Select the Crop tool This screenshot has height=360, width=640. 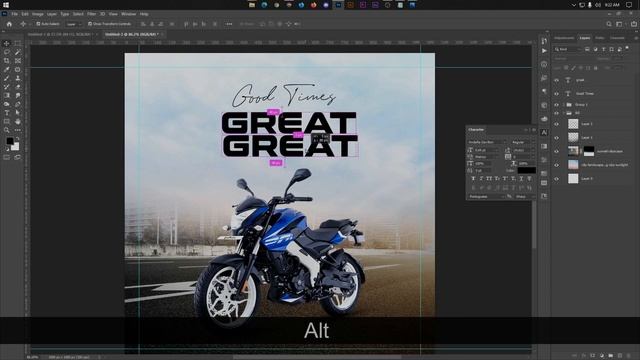(7, 61)
